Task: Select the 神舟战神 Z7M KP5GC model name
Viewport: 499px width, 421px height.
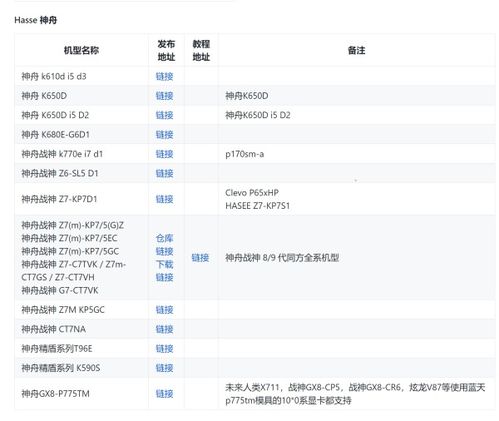Action: pos(63,310)
